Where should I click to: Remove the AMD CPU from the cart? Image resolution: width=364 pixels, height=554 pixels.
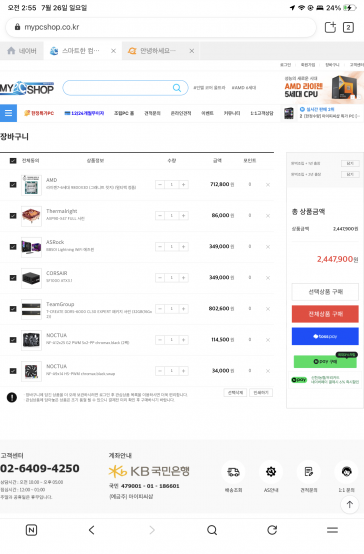click(268, 185)
